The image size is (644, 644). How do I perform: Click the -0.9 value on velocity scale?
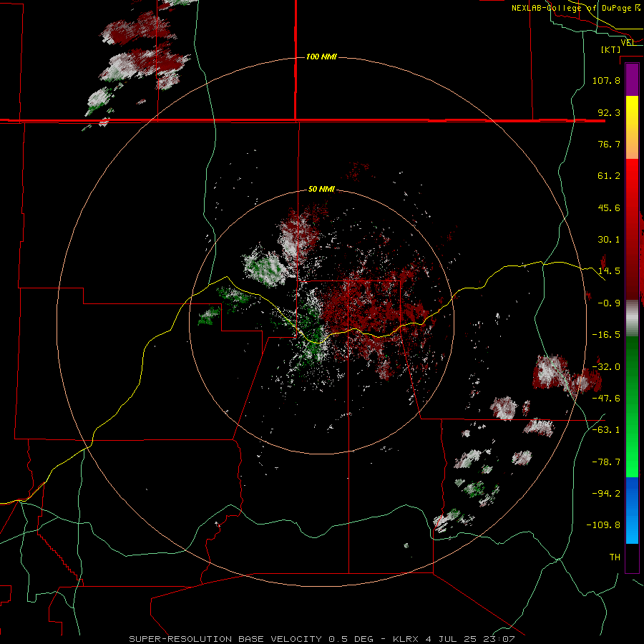609,303
